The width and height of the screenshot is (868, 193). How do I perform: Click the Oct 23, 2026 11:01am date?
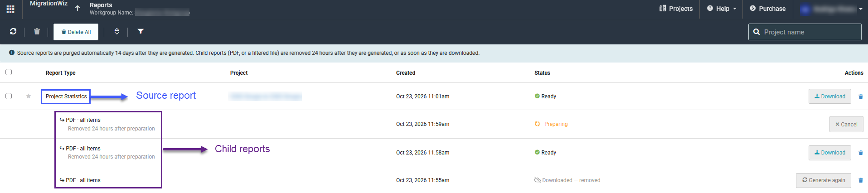[422, 96]
